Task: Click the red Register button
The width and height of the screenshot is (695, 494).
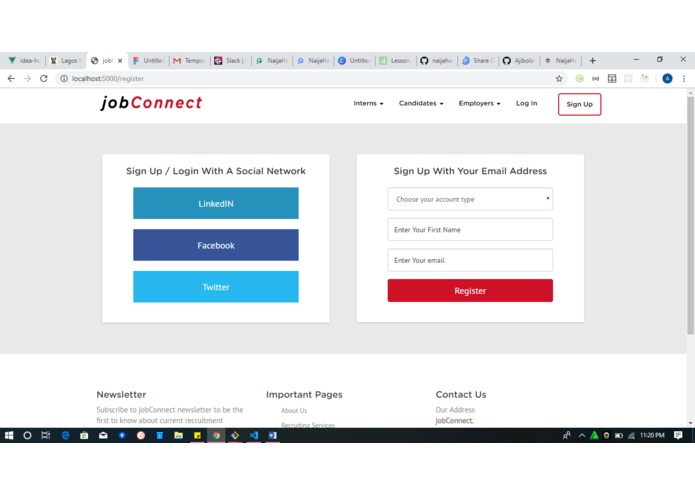Action: pyautogui.click(x=470, y=291)
